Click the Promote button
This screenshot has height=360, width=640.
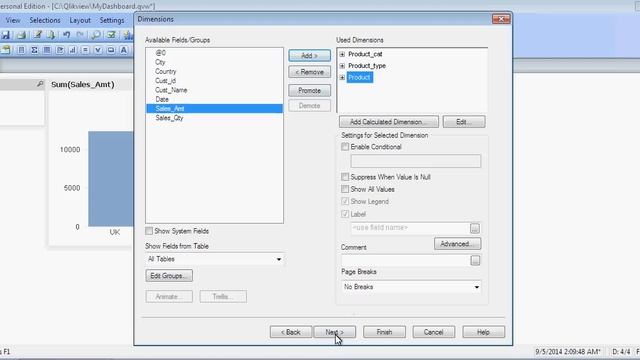[309, 91]
